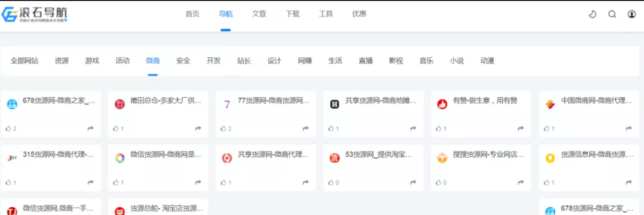Image resolution: width=644 pixels, height=215 pixels.
Task: Switch to 直播 category tab
Action: point(366,61)
